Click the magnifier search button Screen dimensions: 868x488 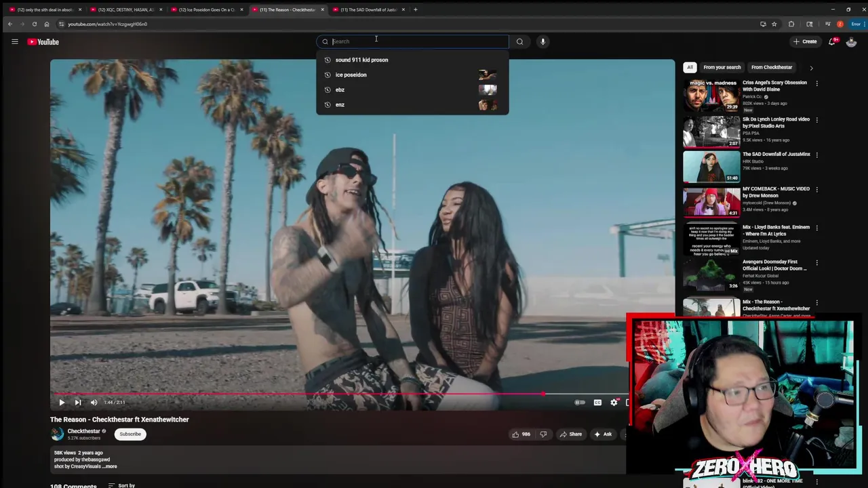(x=519, y=41)
